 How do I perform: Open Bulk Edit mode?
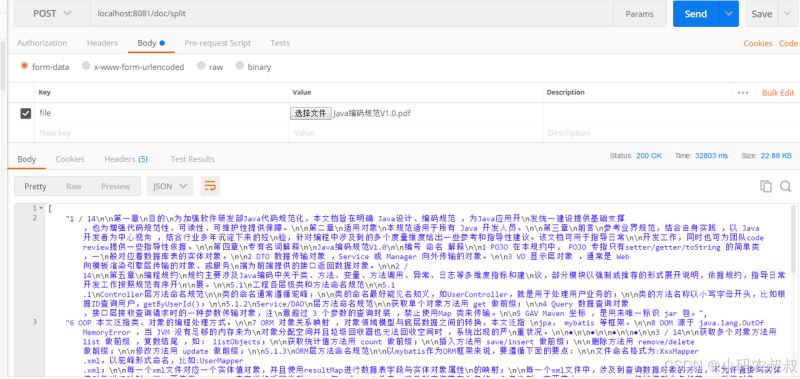coord(778,93)
